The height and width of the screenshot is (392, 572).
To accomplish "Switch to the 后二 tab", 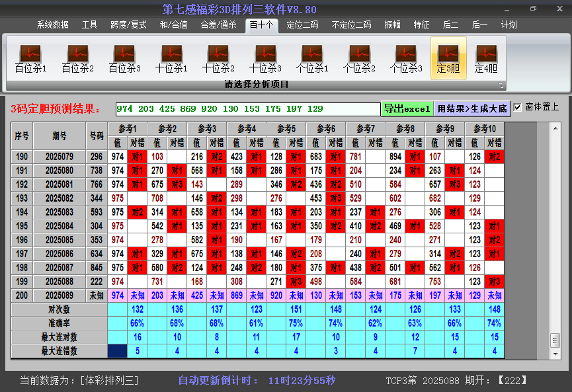I will click(450, 25).
